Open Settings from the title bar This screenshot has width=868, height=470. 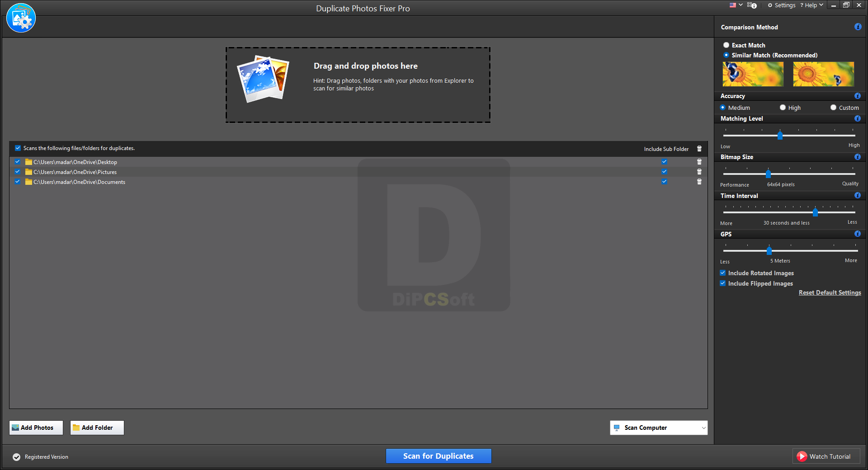pyautogui.click(x=782, y=5)
